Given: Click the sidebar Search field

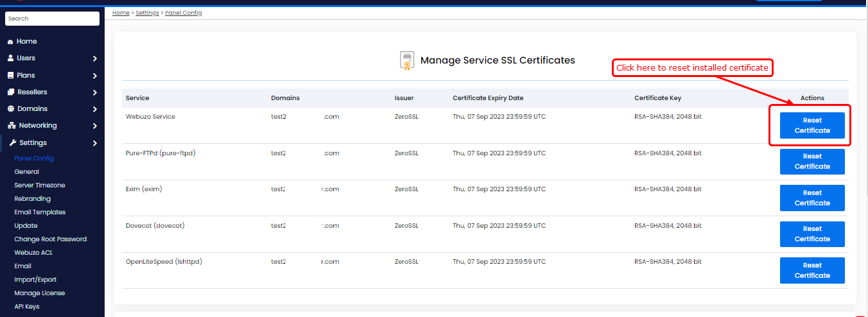Looking at the screenshot, I should [52, 19].
